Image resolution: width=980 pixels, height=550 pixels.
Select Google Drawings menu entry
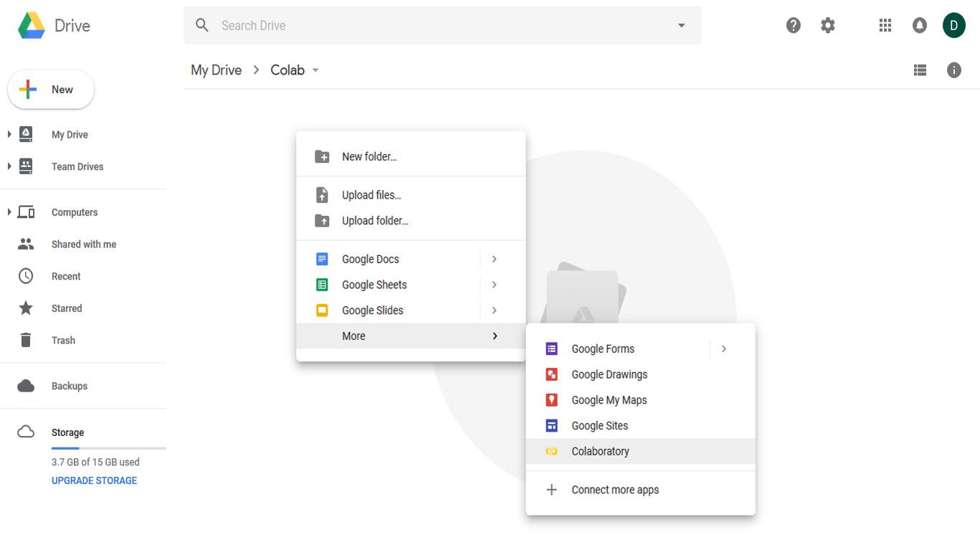[x=640, y=374]
